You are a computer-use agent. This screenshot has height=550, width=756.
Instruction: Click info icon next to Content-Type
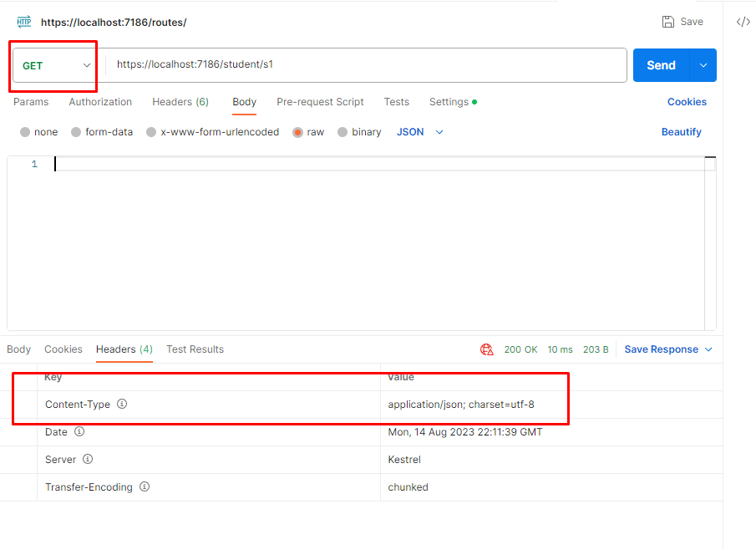pos(122,404)
